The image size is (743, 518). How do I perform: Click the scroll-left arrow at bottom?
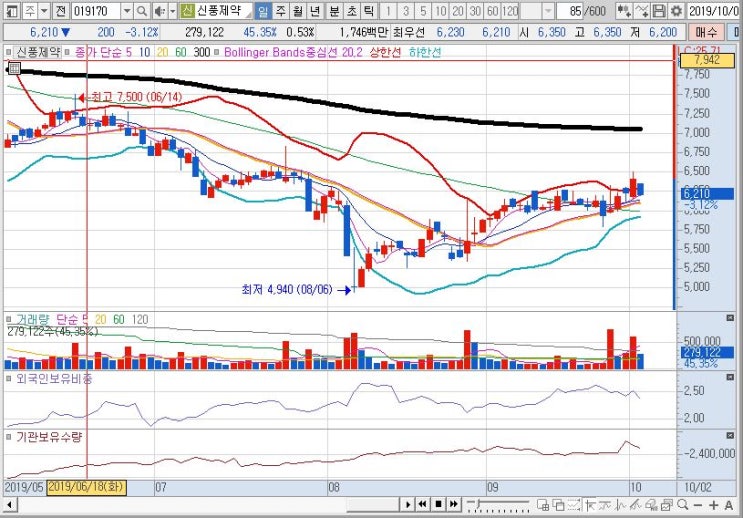[x=9, y=505]
